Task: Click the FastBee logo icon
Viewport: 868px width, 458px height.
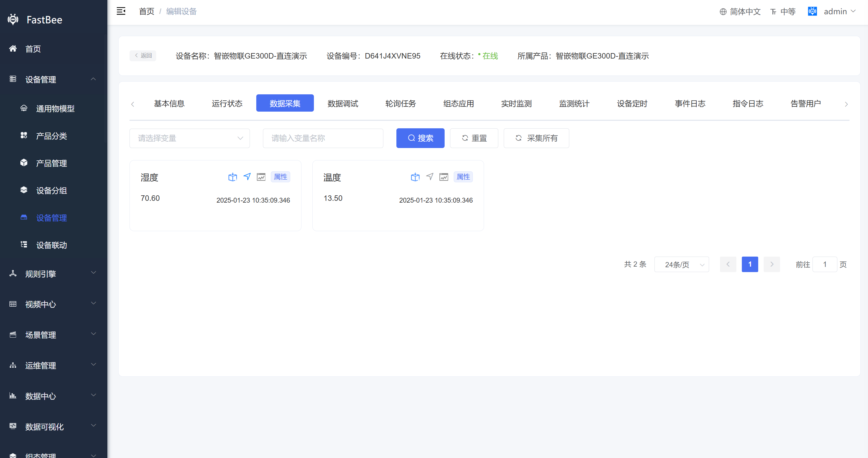Action: click(13, 19)
